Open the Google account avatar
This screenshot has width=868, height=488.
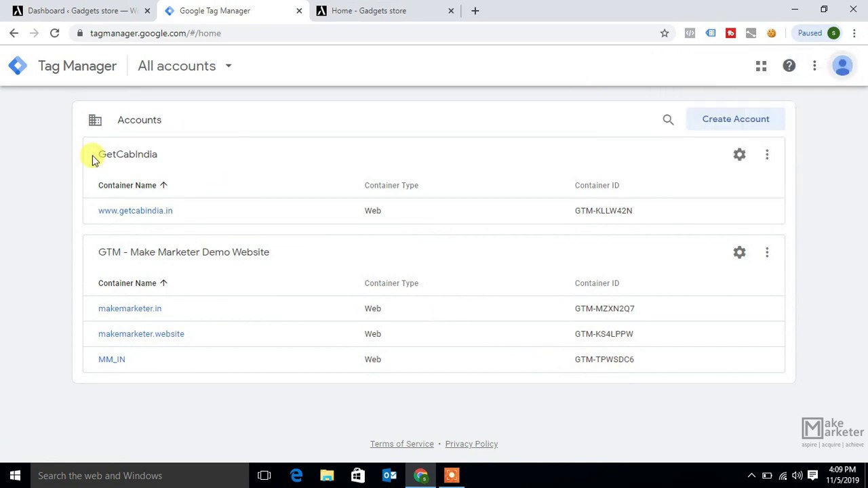[842, 66]
